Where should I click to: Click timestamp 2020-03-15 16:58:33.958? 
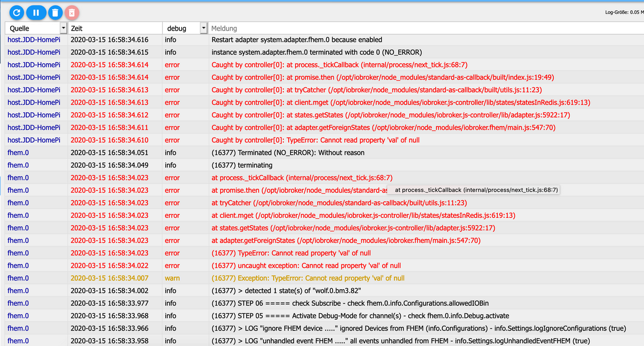[x=109, y=341]
